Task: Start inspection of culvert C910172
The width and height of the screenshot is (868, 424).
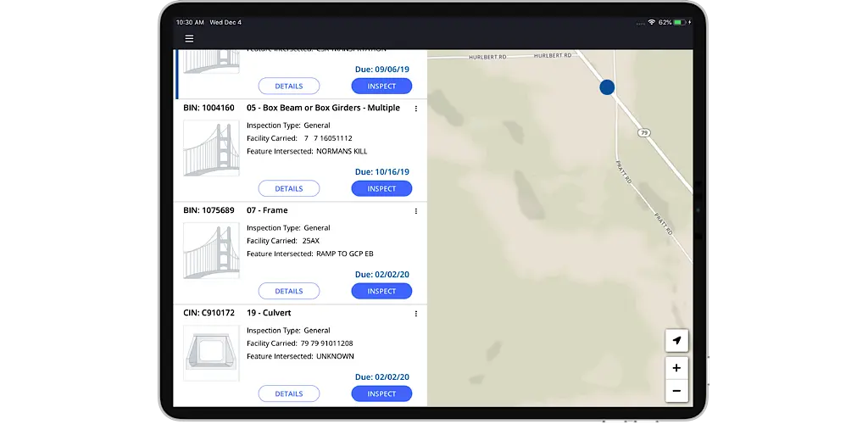Action: click(381, 393)
